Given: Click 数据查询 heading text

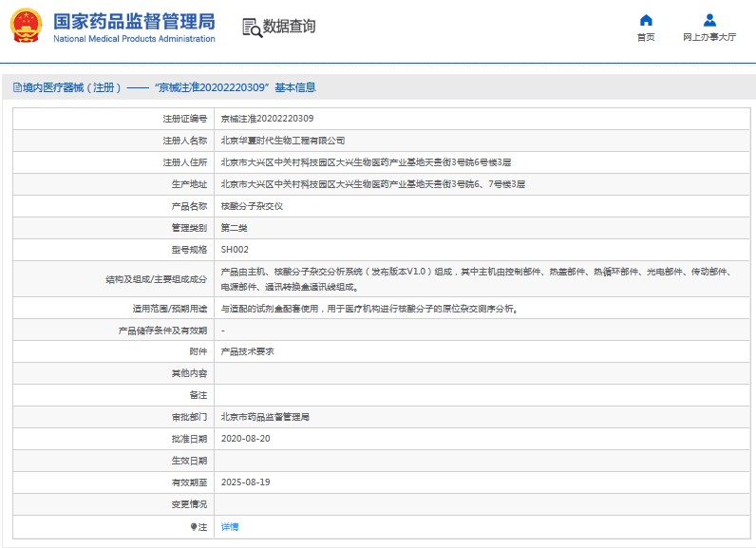Looking at the screenshot, I should [x=289, y=26].
